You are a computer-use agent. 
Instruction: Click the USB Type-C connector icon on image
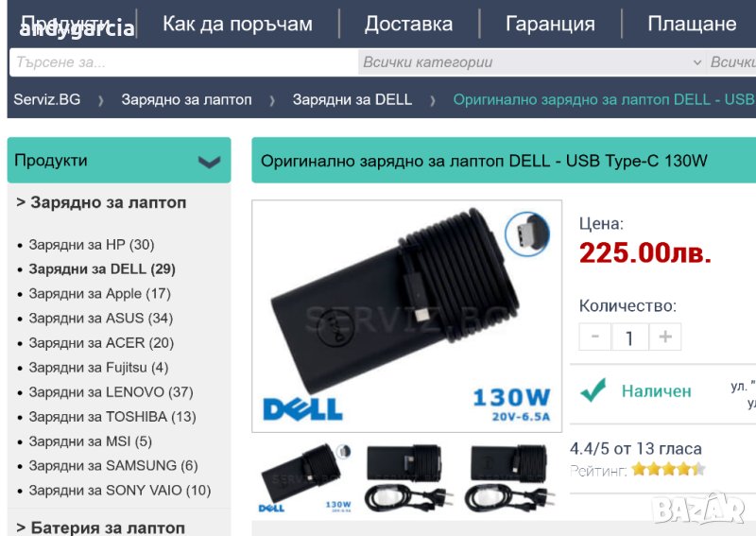tap(527, 234)
